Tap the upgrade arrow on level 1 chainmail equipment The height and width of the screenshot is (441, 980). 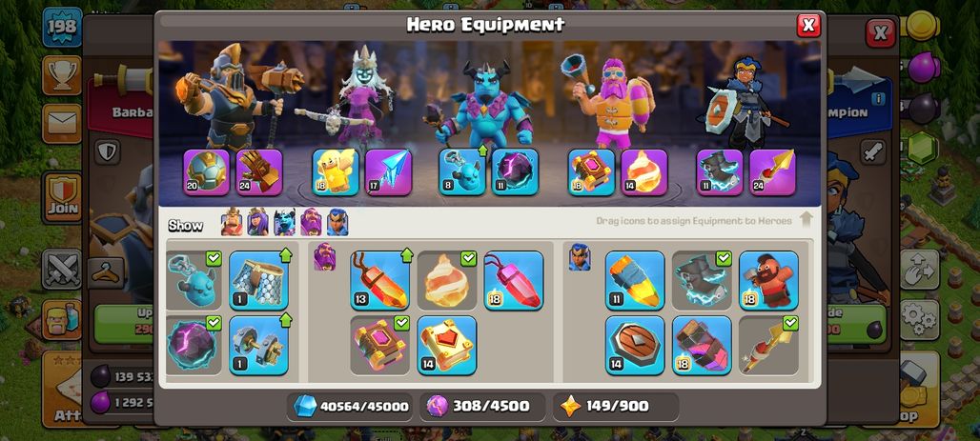[x=286, y=255]
